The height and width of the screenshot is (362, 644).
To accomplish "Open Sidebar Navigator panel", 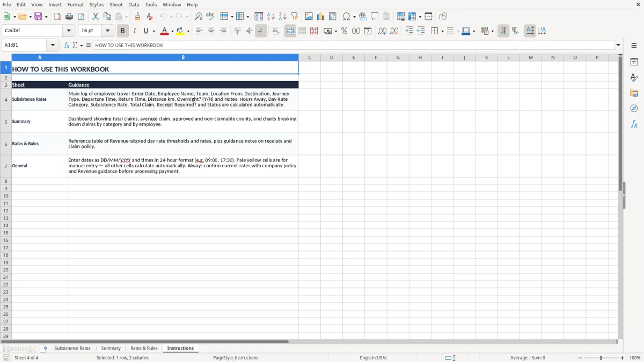I will tap(634, 108).
